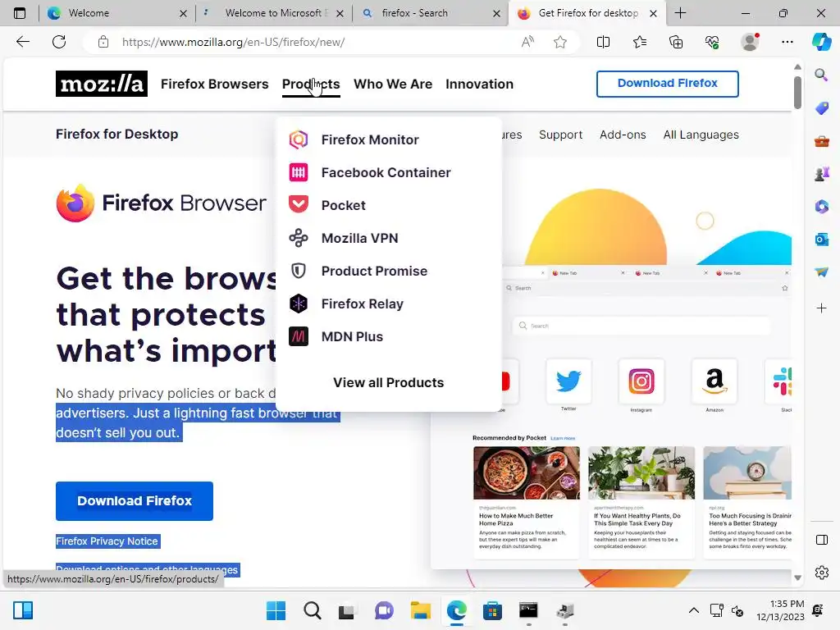Click the MDN Plus icon

point(299,336)
